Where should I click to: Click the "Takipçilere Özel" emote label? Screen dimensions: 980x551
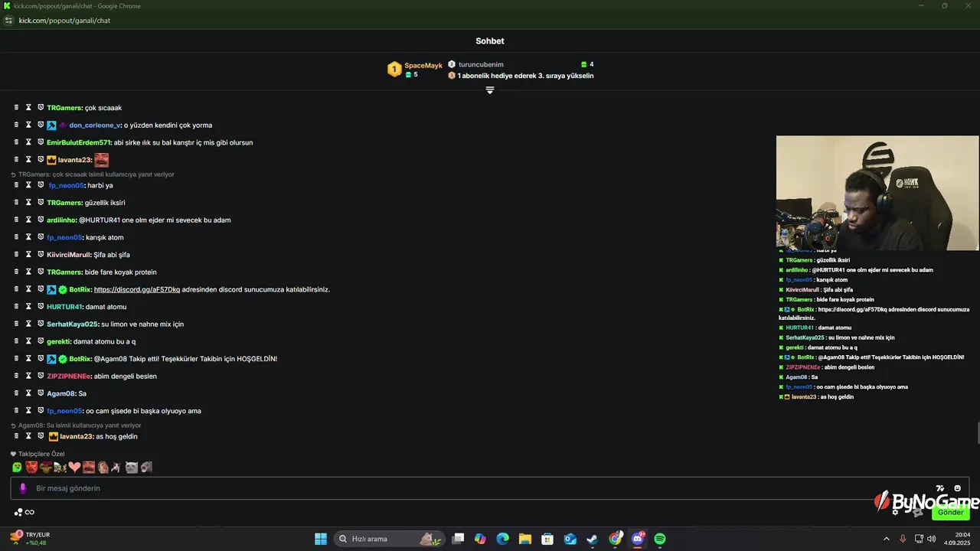click(x=38, y=454)
